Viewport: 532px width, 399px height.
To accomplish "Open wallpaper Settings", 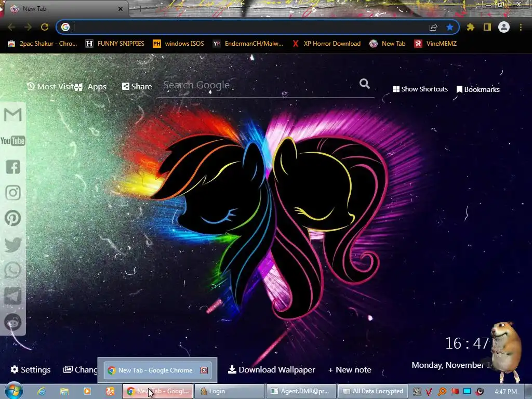I will pyautogui.click(x=31, y=369).
